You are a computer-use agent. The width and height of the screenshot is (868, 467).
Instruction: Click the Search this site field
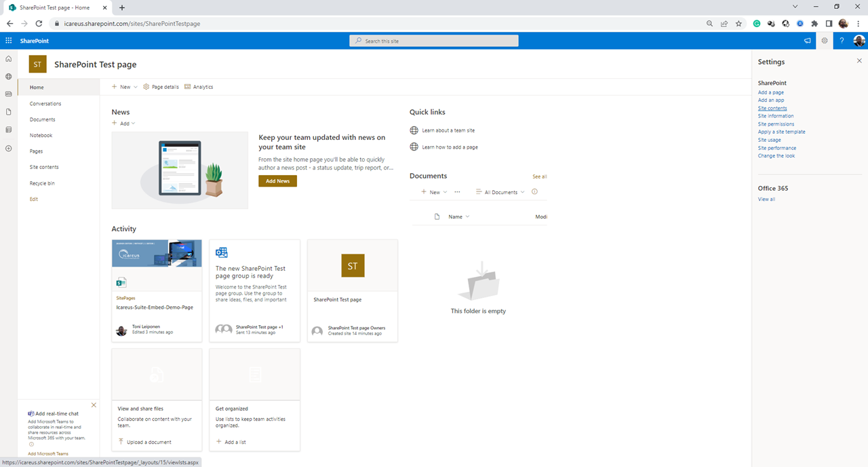[434, 41]
